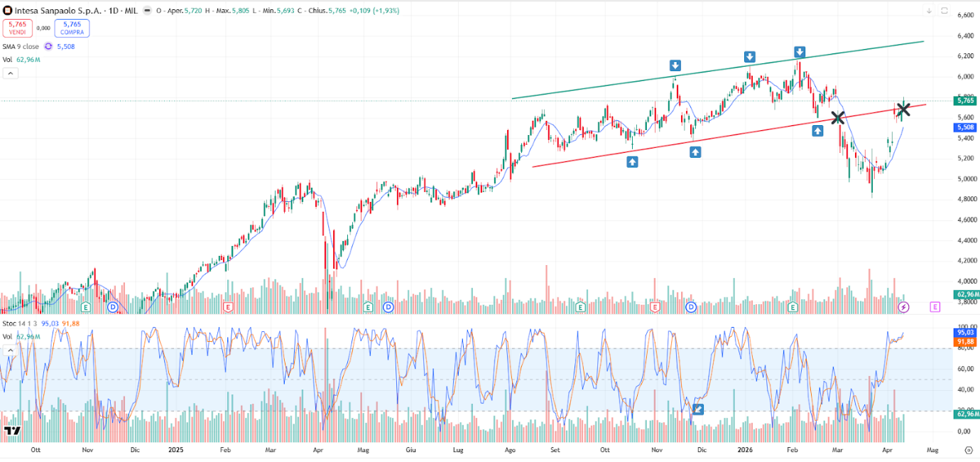This screenshot has height=462, width=980.
Task: Click the fullscreen frame icon top right
Action: click(944, 11)
